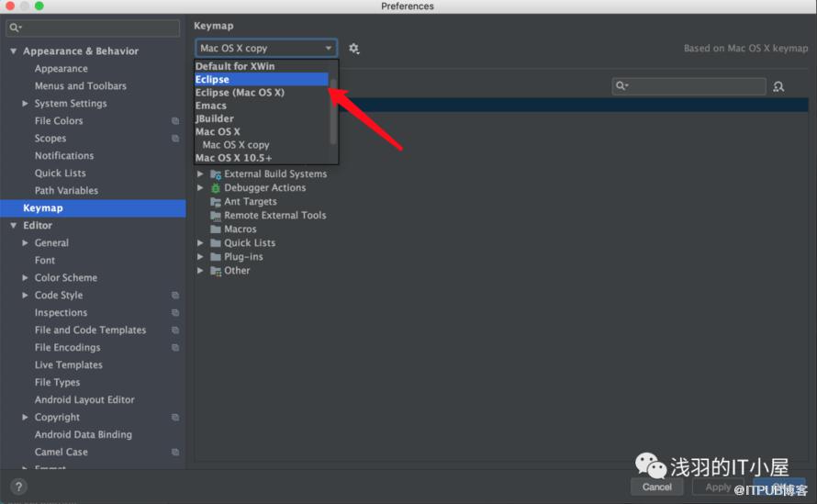Click the Ant Targets folder icon

[x=216, y=202]
